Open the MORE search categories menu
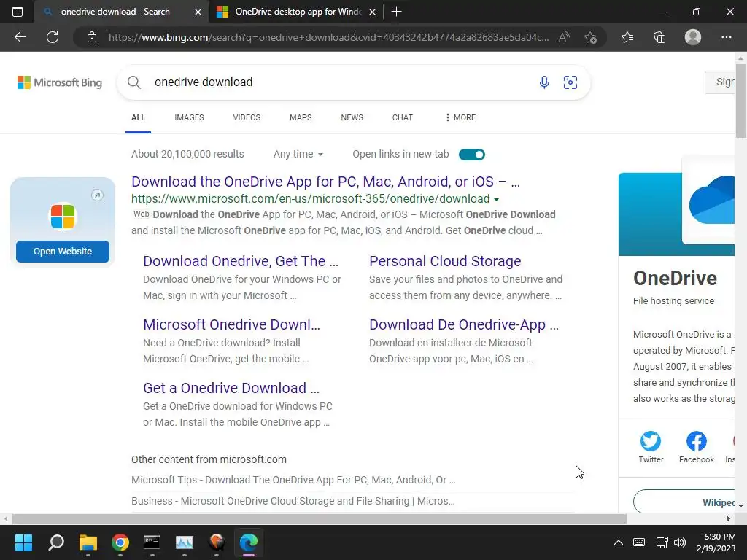This screenshot has height=560, width=747. 460,117
